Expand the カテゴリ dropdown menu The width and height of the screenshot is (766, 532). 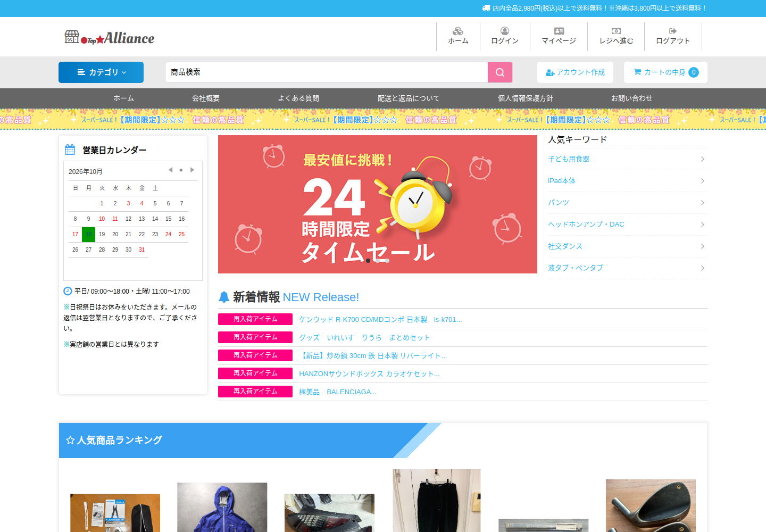pyautogui.click(x=101, y=72)
